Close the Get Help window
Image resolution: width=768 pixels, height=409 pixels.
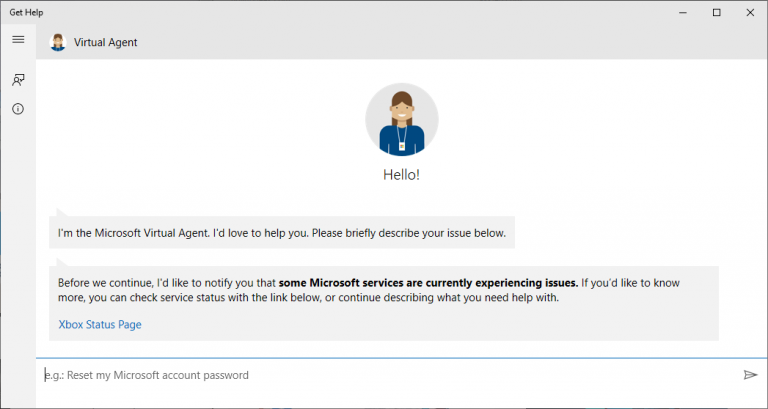(x=749, y=12)
